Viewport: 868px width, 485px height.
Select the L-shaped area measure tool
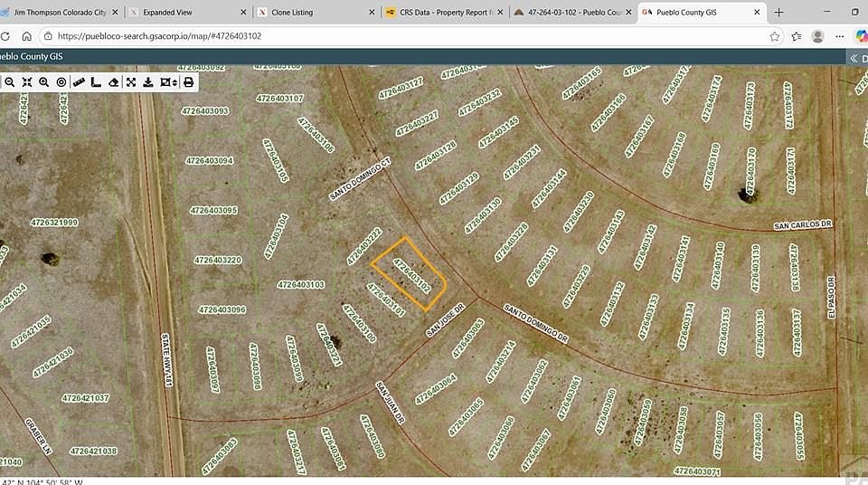coord(96,82)
